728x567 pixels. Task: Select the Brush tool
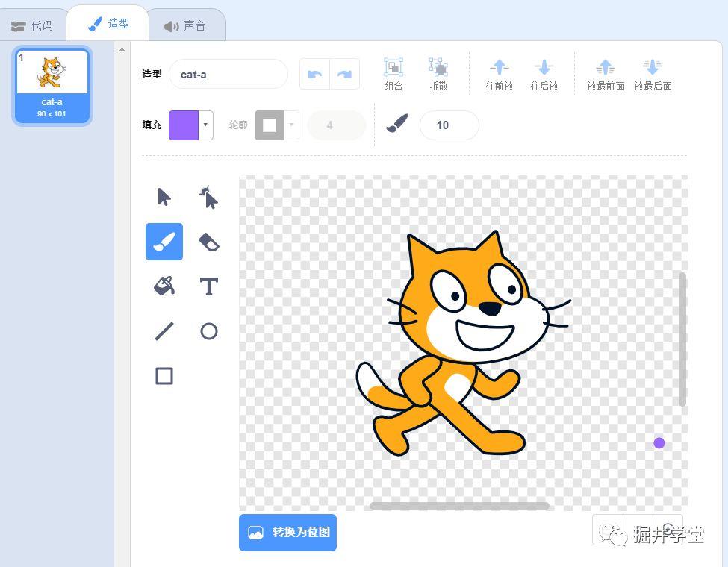point(164,241)
